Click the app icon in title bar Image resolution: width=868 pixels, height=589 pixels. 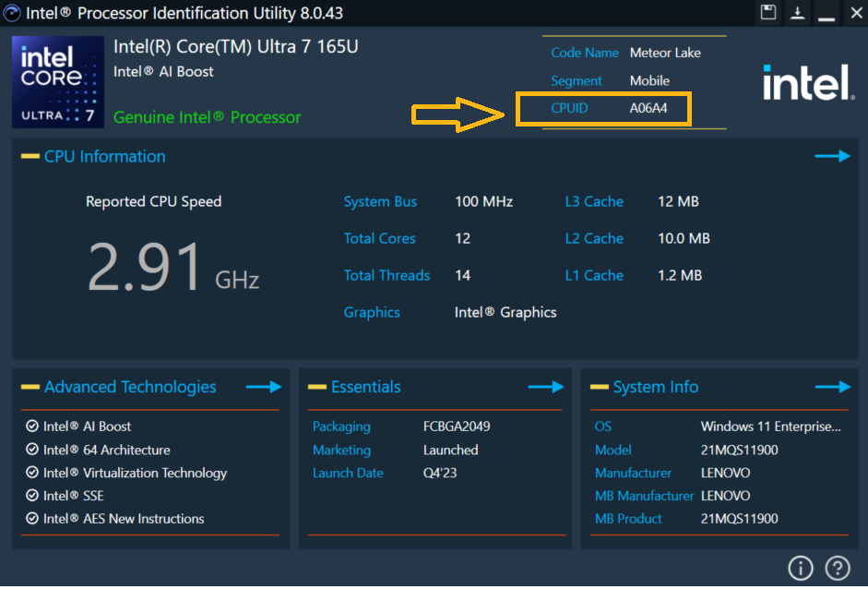(x=12, y=13)
